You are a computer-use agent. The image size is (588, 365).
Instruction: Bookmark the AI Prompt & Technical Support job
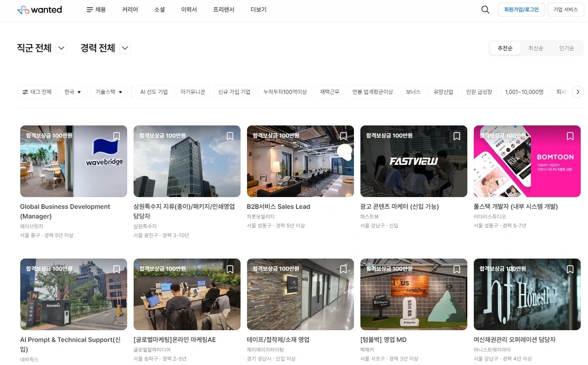click(x=117, y=269)
